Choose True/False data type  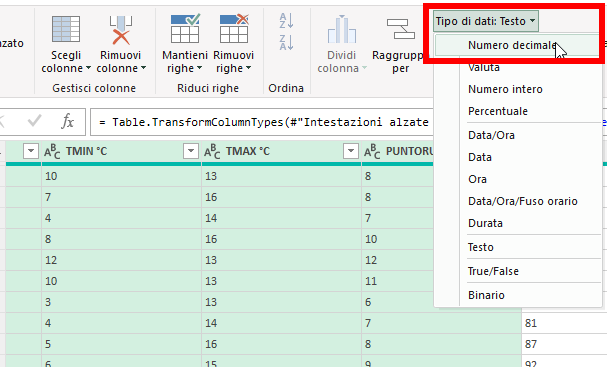coord(493,271)
